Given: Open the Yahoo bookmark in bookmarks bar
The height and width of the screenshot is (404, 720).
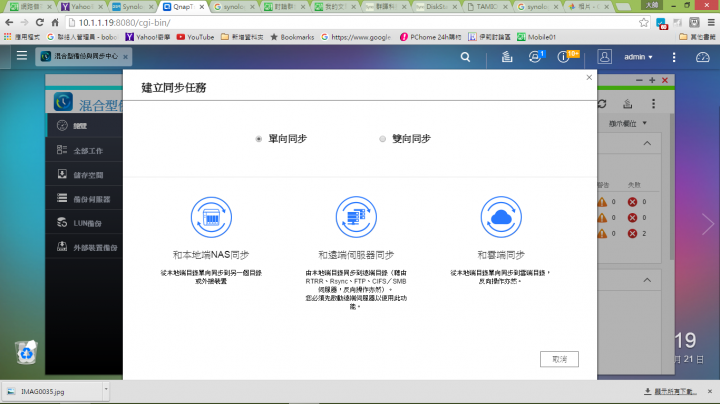Looking at the screenshot, I should tap(148, 37).
